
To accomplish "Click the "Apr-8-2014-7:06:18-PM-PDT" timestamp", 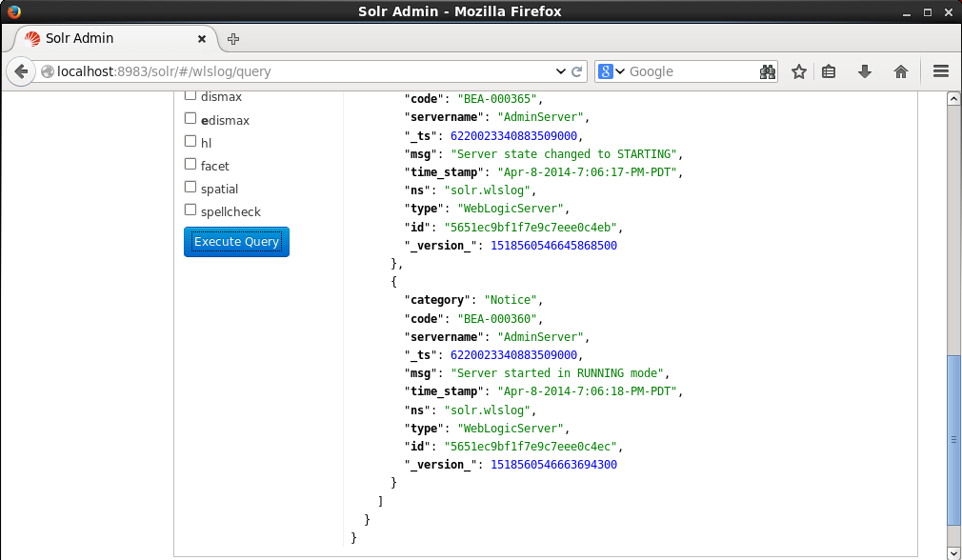I will pos(587,391).
